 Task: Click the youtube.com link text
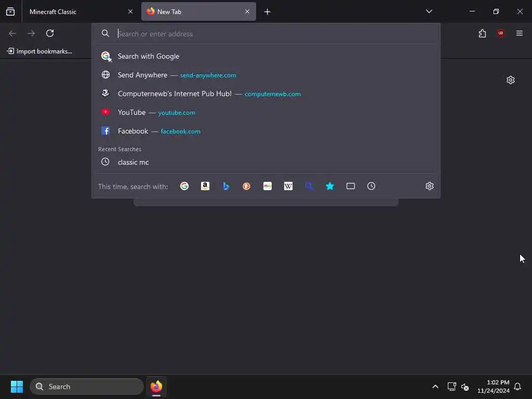click(x=177, y=113)
